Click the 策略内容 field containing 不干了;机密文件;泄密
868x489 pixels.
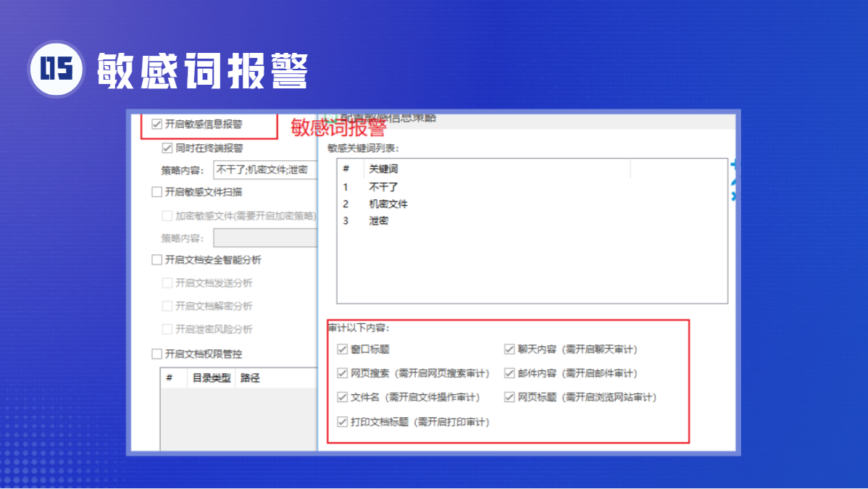click(x=264, y=170)
